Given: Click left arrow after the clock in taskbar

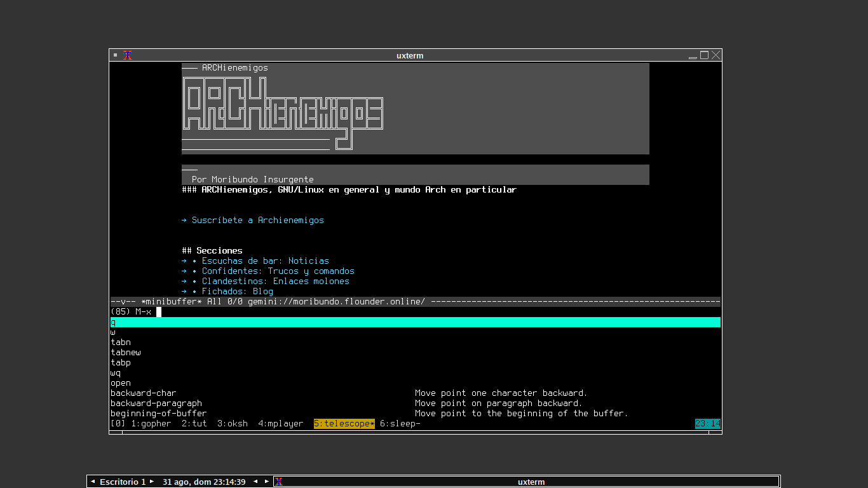Looking at the screenshot, I should (x=255, y=482).
